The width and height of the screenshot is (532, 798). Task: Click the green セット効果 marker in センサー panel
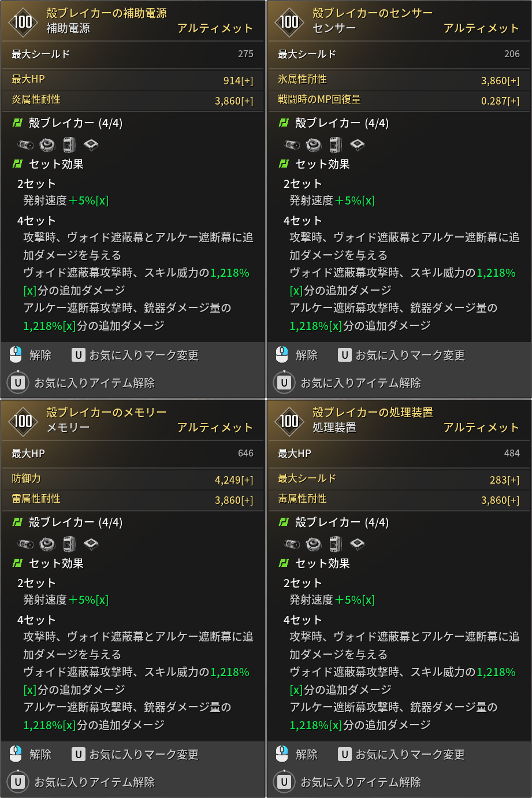284,164
